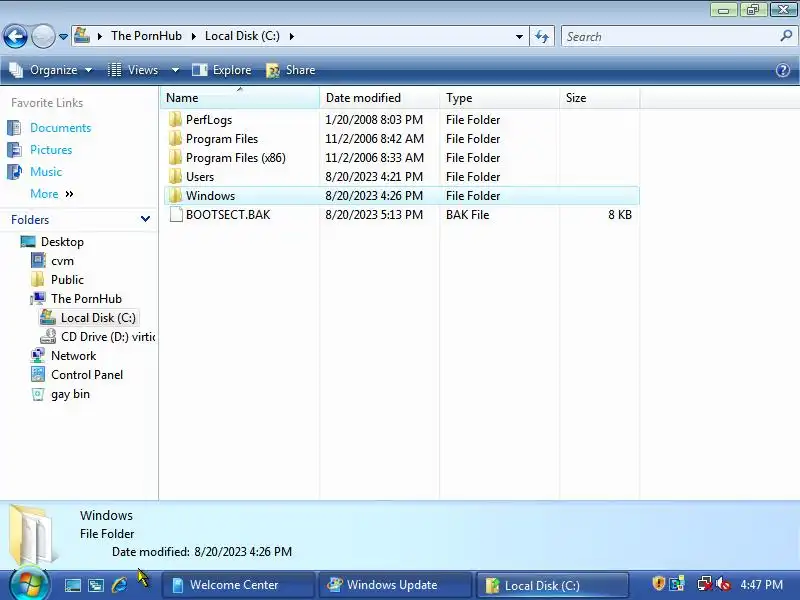Viewport: 800px width, 600px height.
Task: Click the 'BOOTSECT.BAK' file name
Action: click(x=228, y=215)
